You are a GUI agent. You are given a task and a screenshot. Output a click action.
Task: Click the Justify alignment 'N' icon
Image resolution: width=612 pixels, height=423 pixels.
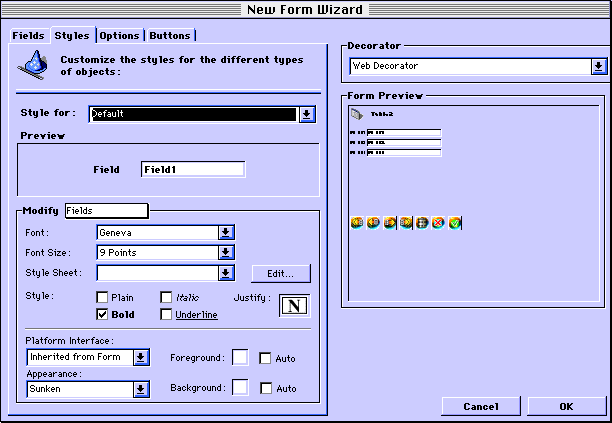tap(294, 306)
